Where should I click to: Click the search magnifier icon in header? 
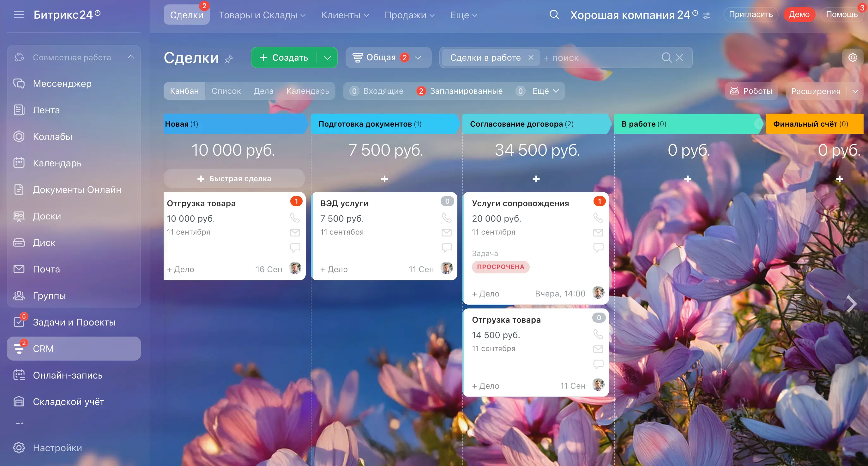(554, 15)
